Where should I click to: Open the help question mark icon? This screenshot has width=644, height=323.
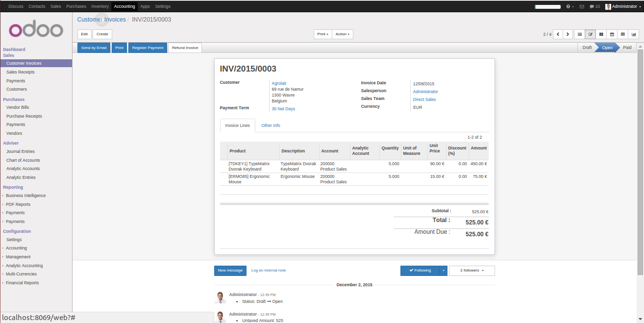point(568,6)
